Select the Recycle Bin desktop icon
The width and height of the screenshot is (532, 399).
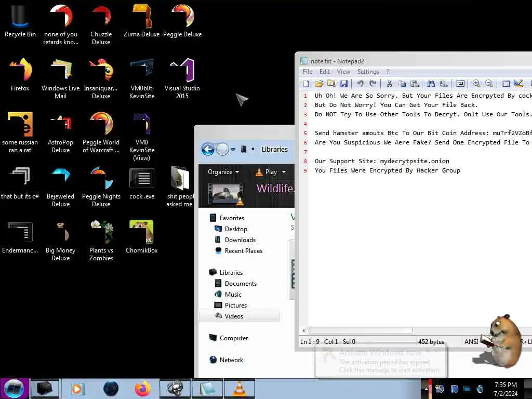(20, 20)
